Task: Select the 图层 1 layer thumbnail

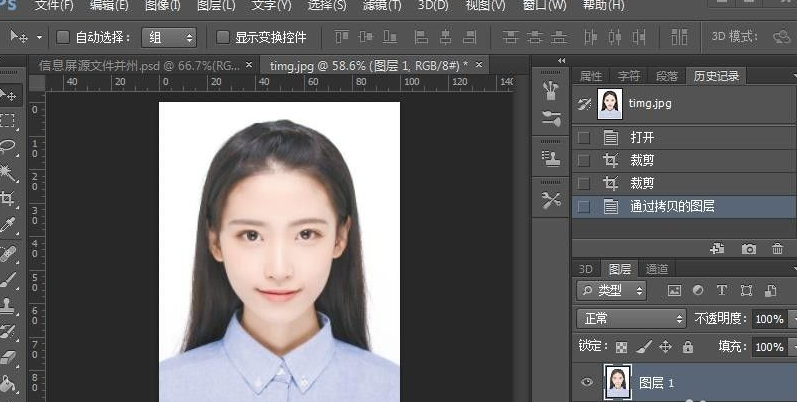Action: click(618, 381)
